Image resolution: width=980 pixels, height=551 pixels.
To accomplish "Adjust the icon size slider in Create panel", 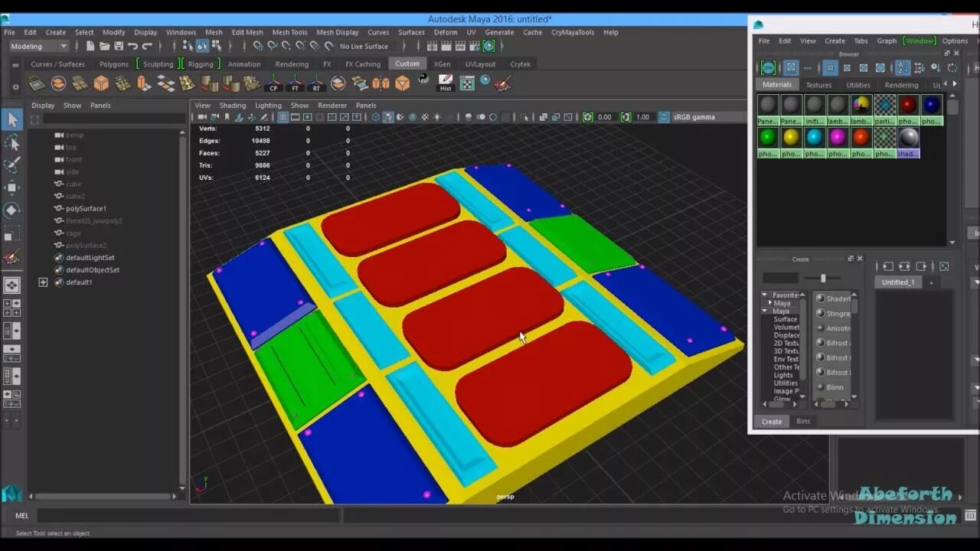I will (x=823, y=278).
